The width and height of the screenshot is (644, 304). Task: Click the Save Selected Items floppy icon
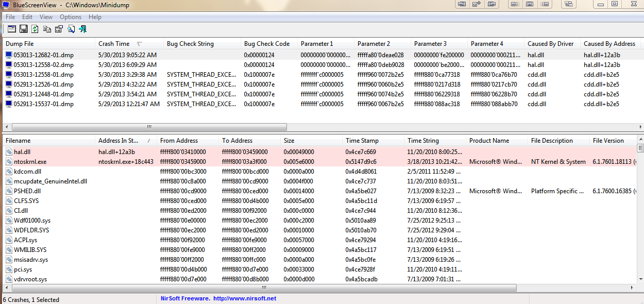[23, 29]
